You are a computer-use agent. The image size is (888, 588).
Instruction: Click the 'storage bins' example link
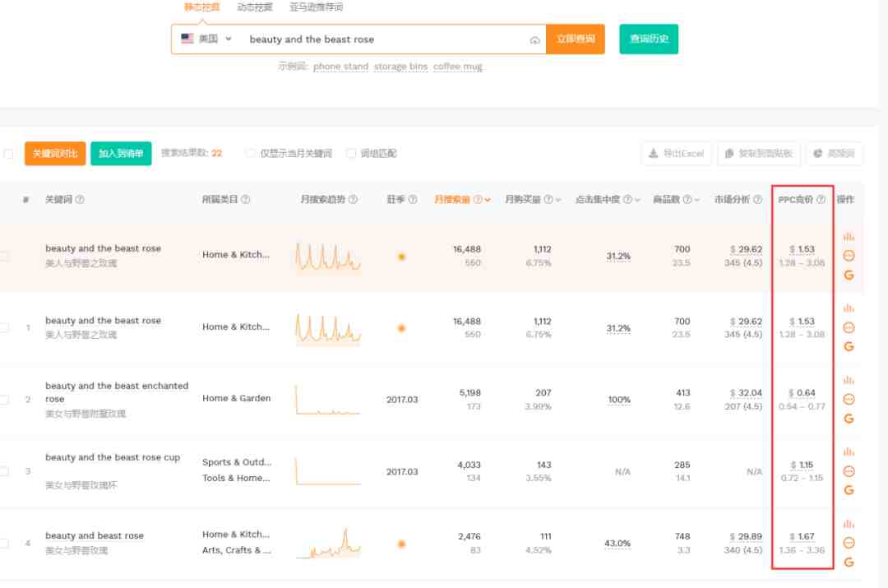[401, 67]
